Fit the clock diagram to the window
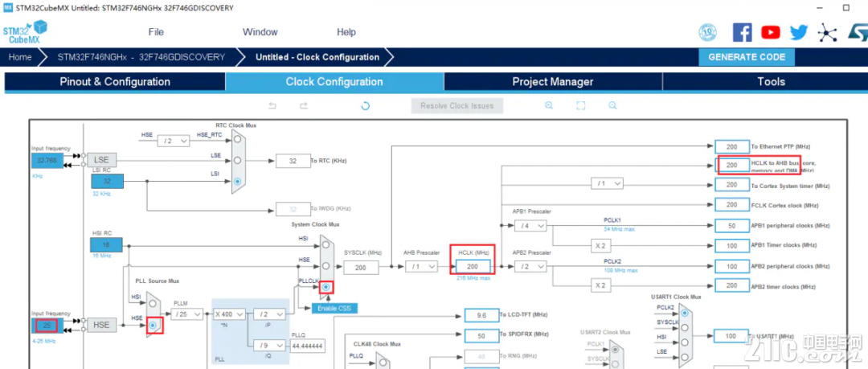This screenshot has width=868, height=369. pyautogui.click(x=581, y=105)
